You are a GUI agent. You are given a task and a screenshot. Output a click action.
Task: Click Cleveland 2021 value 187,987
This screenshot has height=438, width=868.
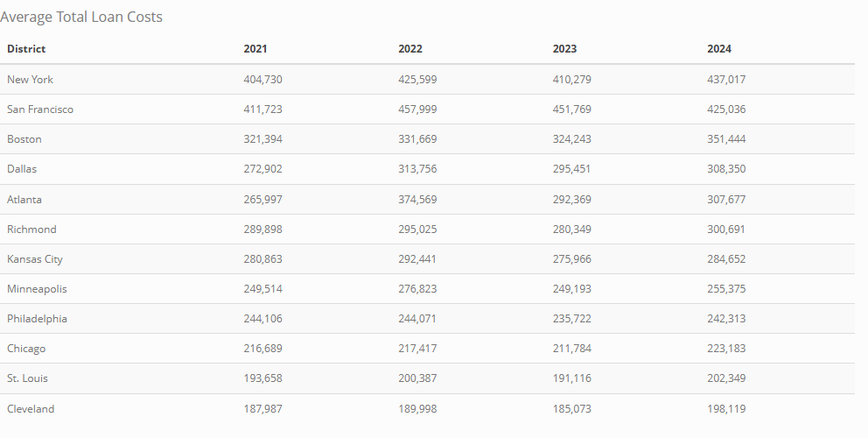click(x=262, y=409)
